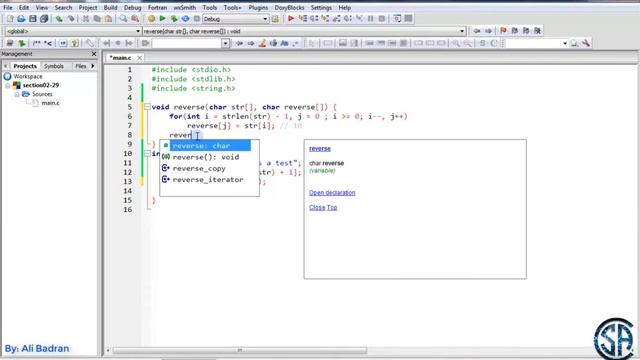Collapse the section02-29 project node
640x360 pixels.
(8, 85)
